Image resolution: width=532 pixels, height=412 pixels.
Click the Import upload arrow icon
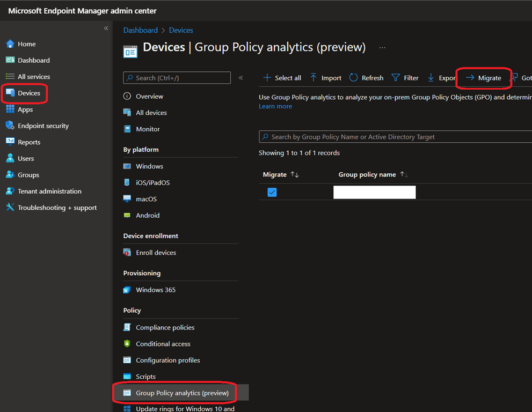[314, 78]
